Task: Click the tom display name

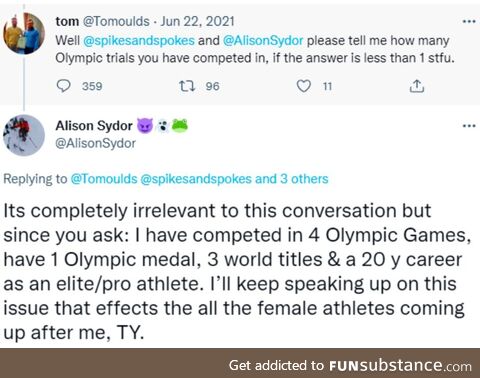Action: (67, 21)
